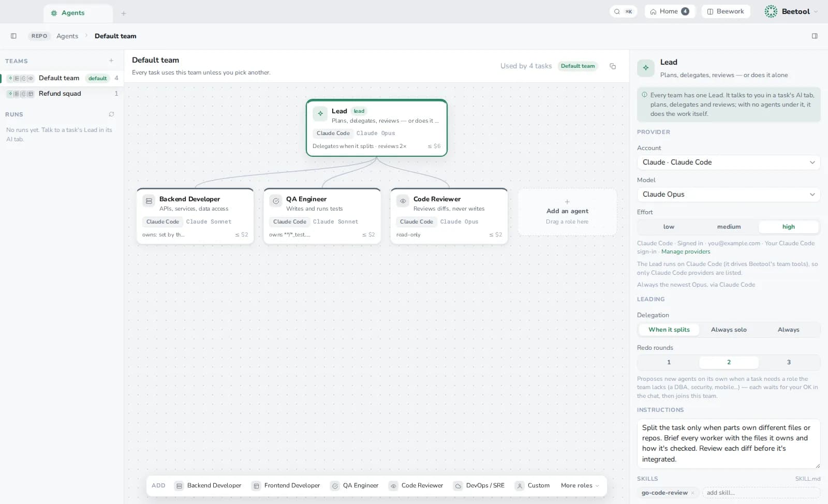Set Redo rounds to 1
Image resolution: width=828 pixels, height=504 pixels.
pyautogui.click(x=669, y=362)
